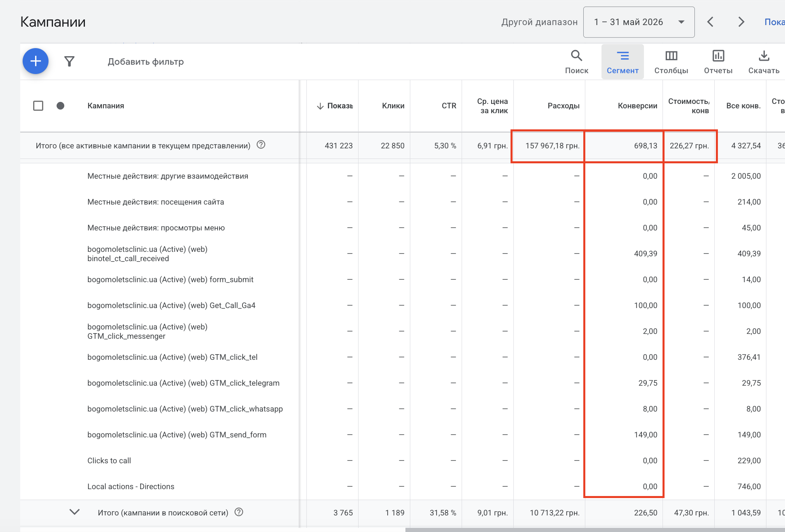Open the Отчеты reports icon
The width and height of the screenshot is (785, 532).
pyautogui.click(x=718, y=62)
